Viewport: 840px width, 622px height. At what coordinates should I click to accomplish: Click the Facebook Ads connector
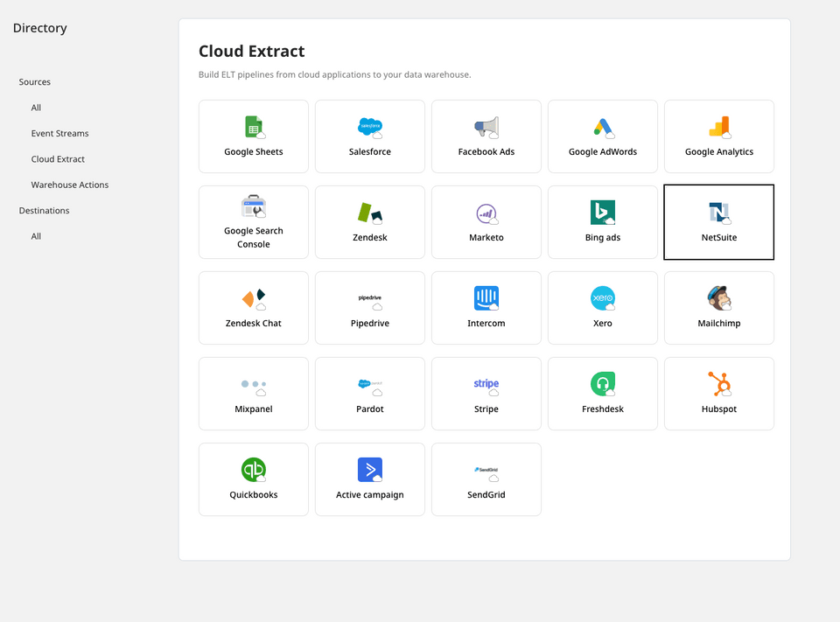[x=486, y=136]
